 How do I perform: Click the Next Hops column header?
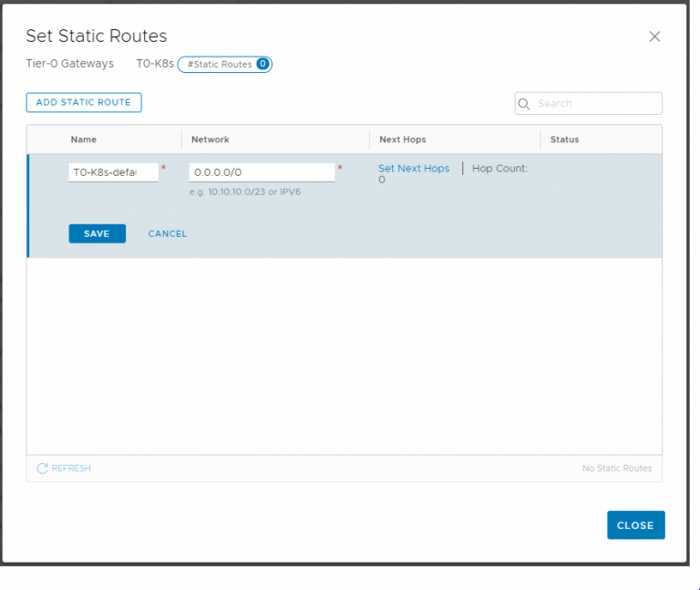(403, 140)
